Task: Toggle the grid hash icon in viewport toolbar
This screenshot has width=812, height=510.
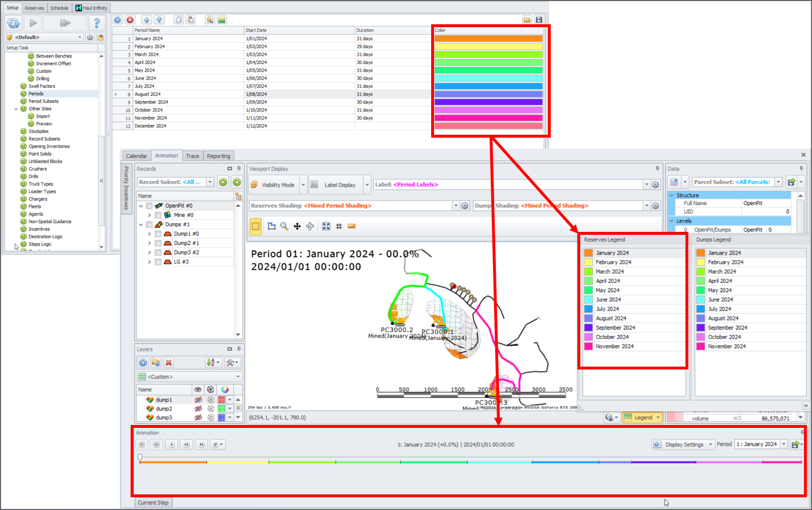Action: click(x=339, y=227)
